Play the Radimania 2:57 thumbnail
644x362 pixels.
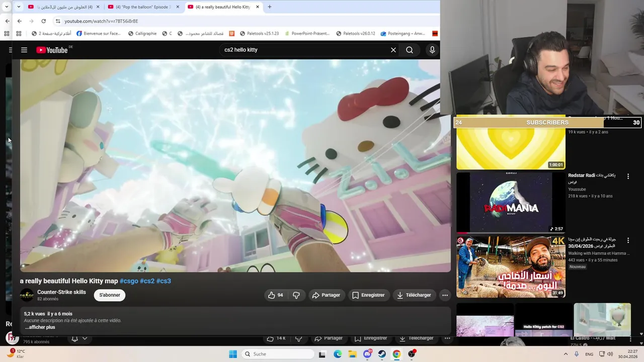[511, 203]
